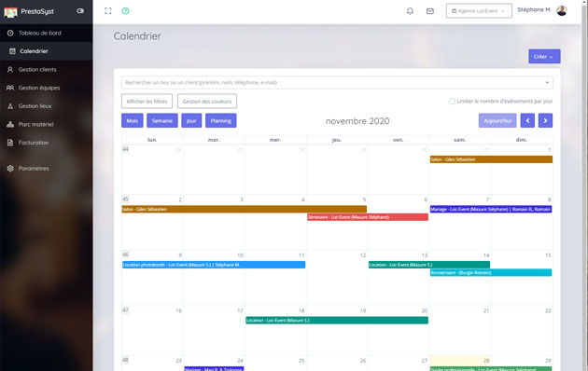
Task: Expand the Créer dropdown button
Action: click(x=544, y=56)
